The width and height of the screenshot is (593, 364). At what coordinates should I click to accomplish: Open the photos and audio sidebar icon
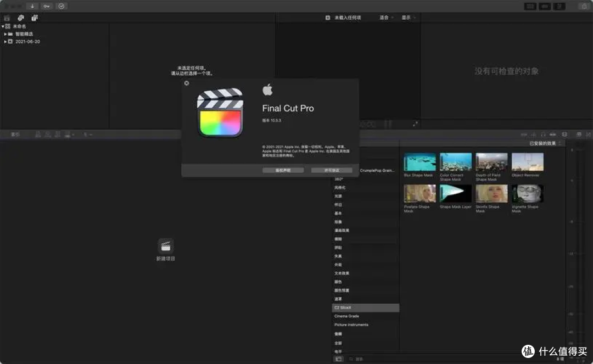coord(21,18)
